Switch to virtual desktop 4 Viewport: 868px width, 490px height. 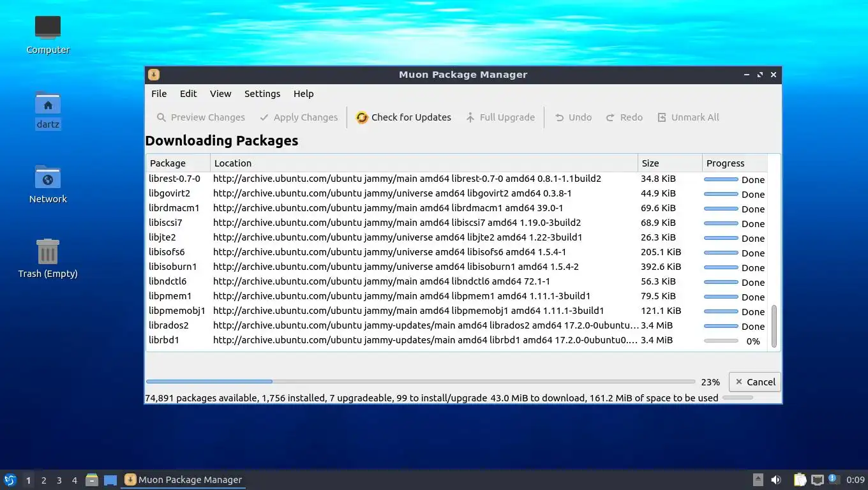pyautogui.click(x=74, y=480)
